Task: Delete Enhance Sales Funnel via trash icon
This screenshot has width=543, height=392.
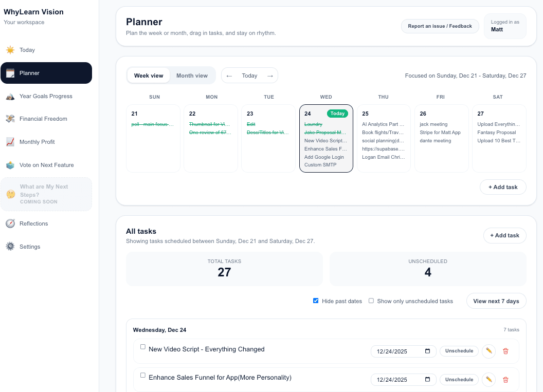Action: (x=505, y=380)
